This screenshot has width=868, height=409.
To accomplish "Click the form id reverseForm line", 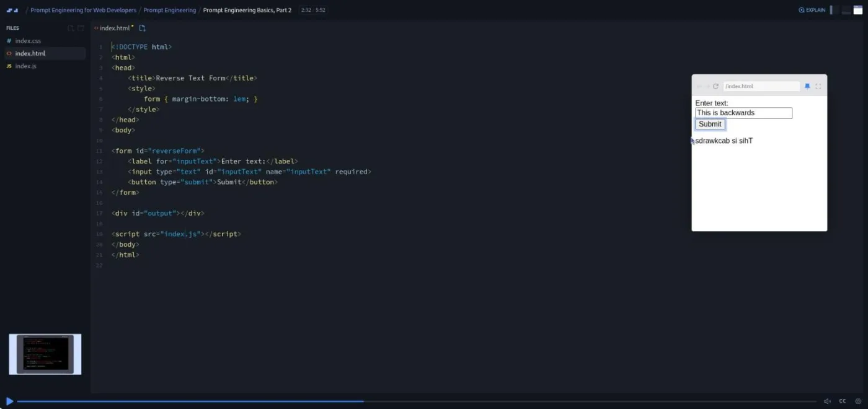I will [x=157, y=151].
